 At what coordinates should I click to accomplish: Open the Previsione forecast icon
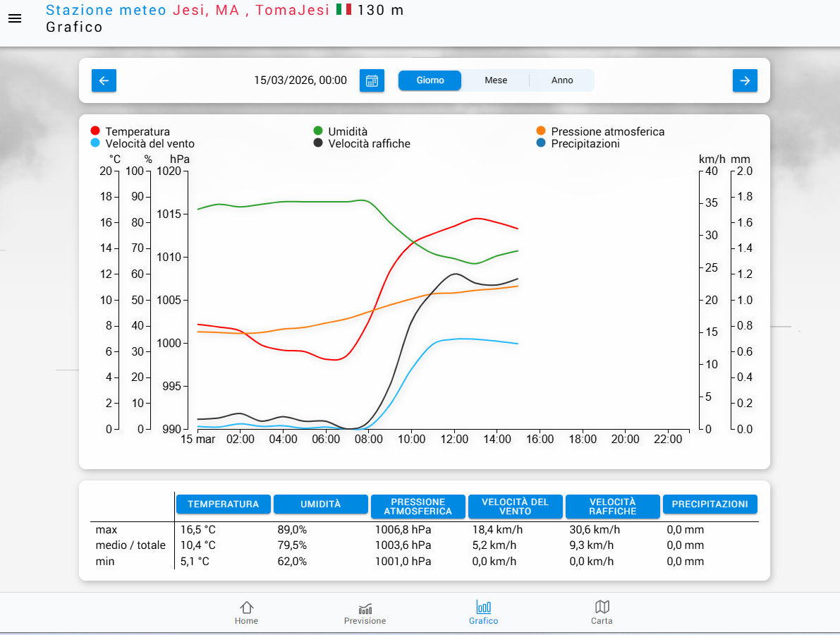coord(365,612)
